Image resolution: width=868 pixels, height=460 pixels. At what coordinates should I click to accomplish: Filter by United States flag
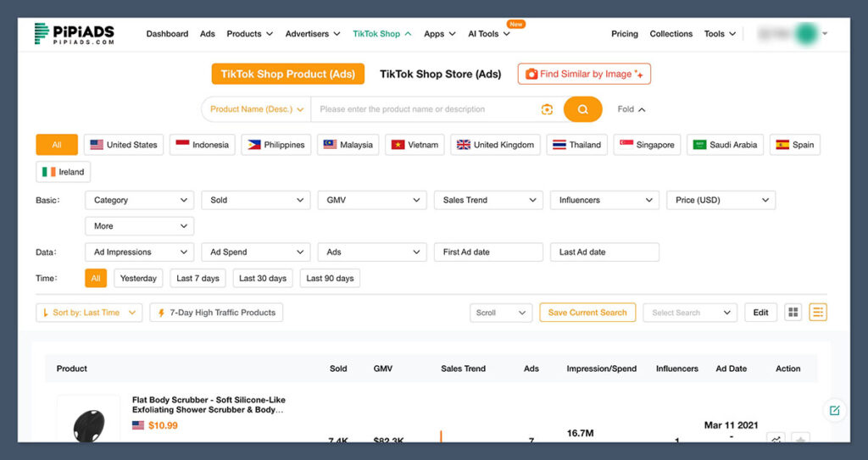click(x=124, y=145)
